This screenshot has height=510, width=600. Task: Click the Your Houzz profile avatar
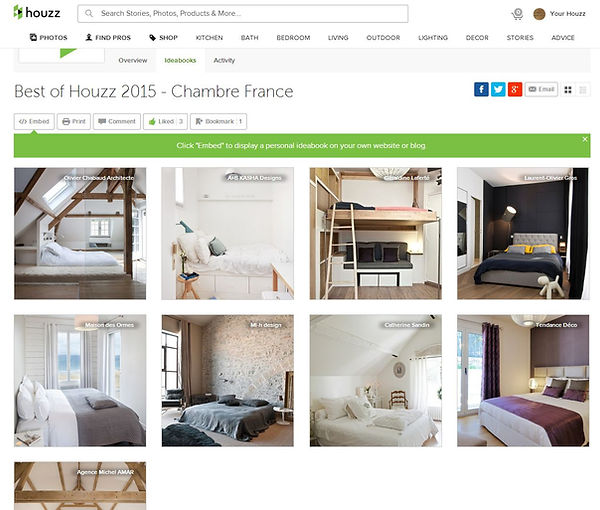coord(539,14)
